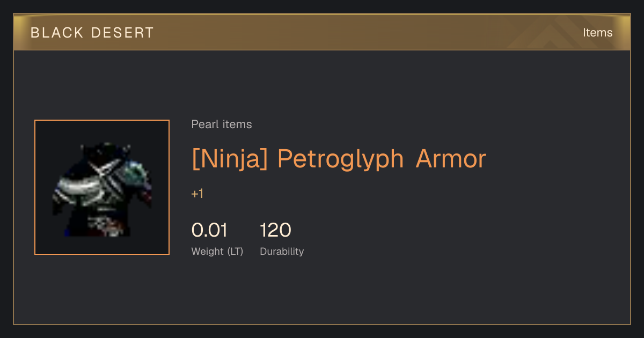Go to the Items section link
Screen dimensions: 644x338
pos(597,33)
